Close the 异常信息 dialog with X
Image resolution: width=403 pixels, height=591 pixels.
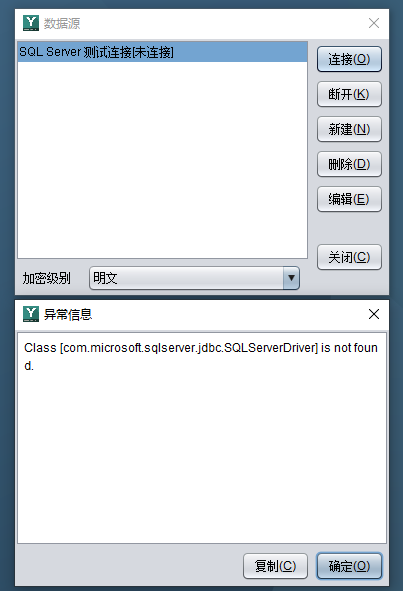374,314
